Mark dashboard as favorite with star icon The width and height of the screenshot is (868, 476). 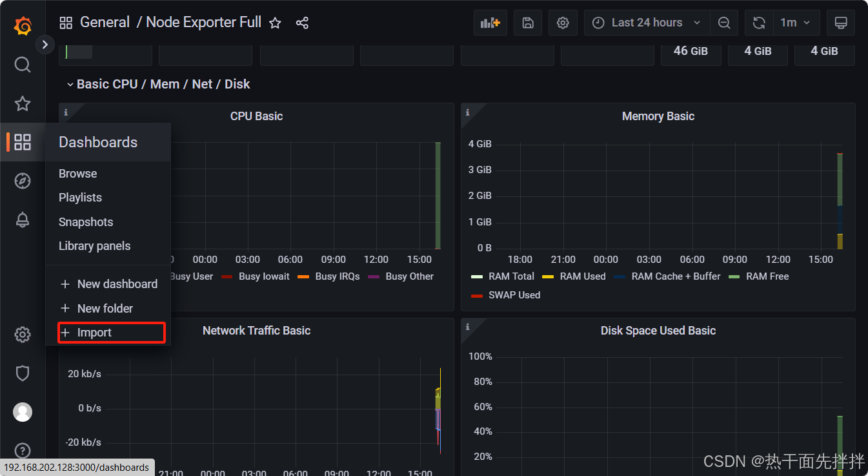click(275, 23)
